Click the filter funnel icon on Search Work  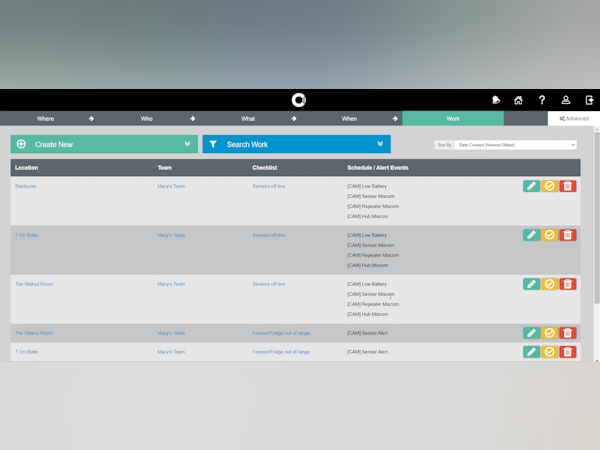[213, 144]
